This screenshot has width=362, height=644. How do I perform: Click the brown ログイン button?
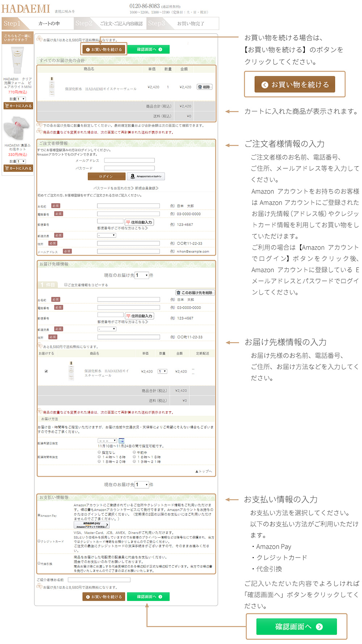pyautogui.click(x=106, y=176)
